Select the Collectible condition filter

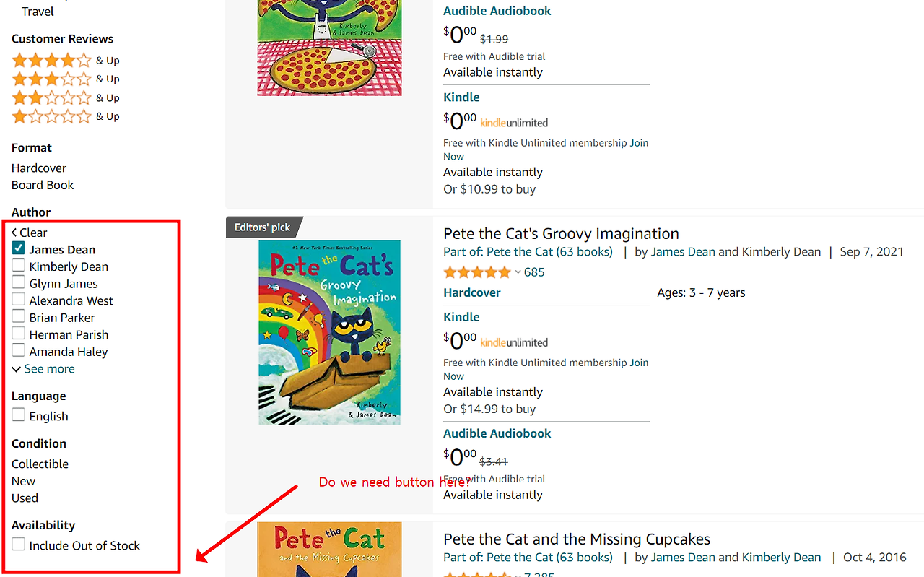point(40,464)
